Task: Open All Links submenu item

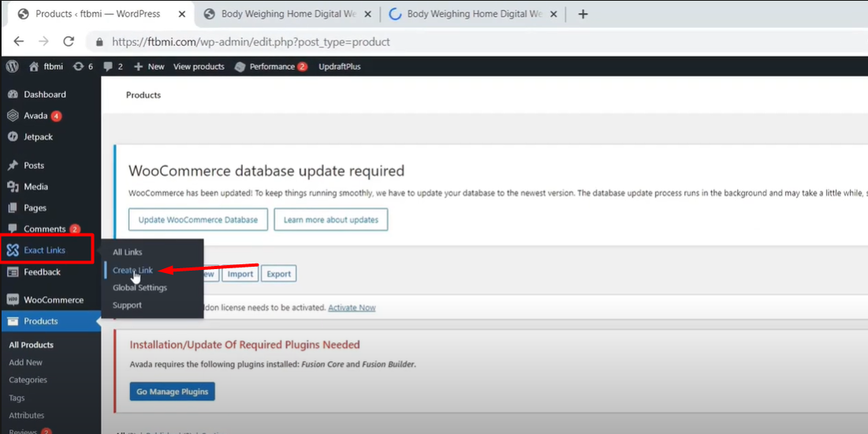Action: pyautogui.click(x=127, y=253)
